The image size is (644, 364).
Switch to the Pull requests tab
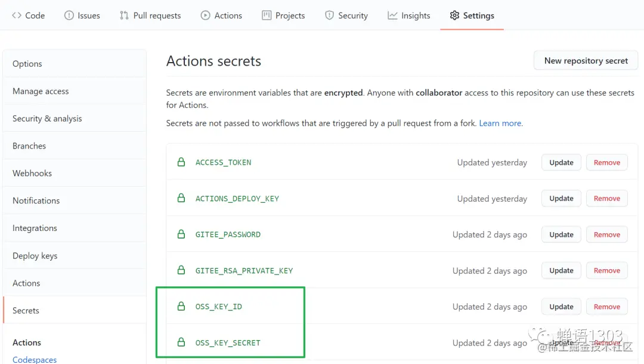click(150, 16)
